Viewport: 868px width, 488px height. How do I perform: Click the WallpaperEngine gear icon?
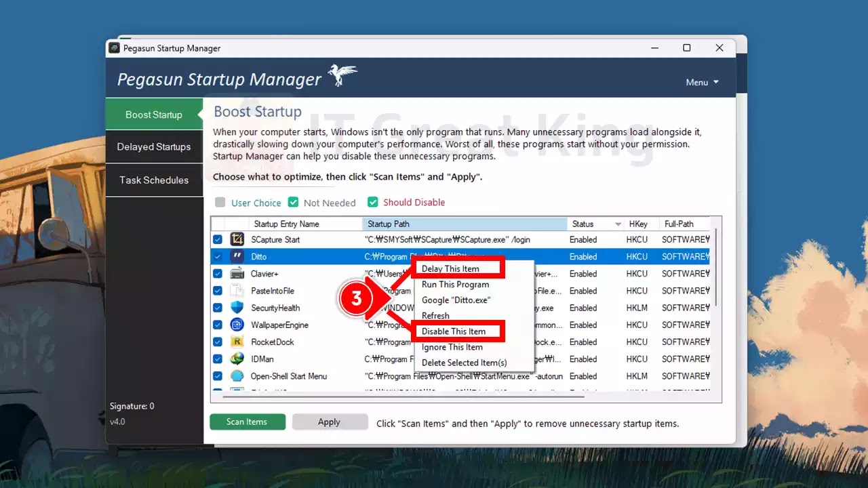tap(237, 325)
